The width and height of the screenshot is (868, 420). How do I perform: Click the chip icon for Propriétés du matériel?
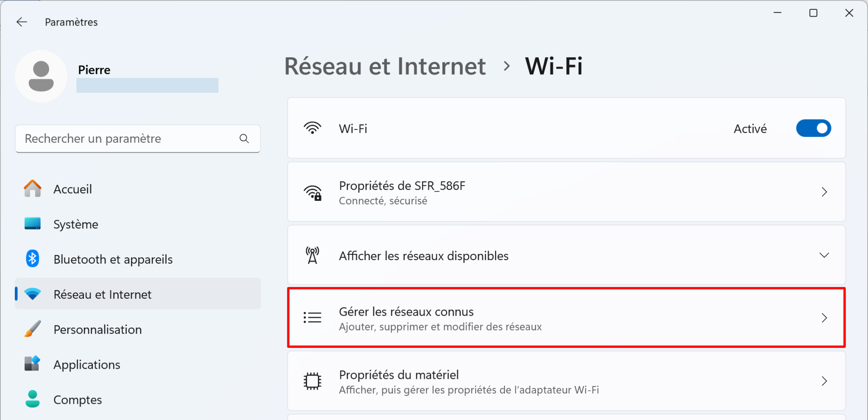[x=312, y=381]
